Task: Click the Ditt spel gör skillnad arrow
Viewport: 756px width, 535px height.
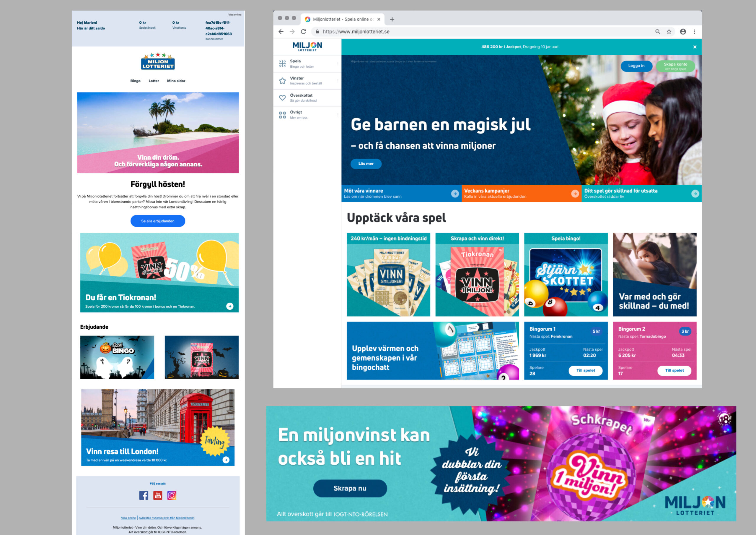Action: (695, 194)
